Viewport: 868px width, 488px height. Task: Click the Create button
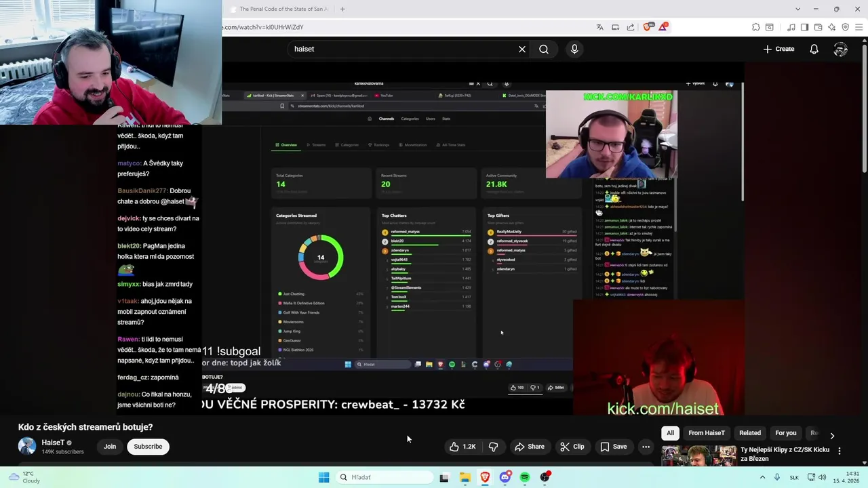(778, 49)
